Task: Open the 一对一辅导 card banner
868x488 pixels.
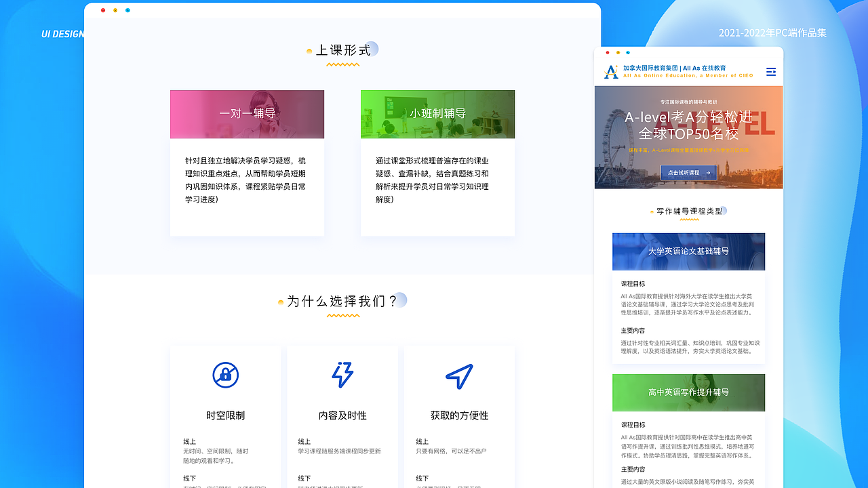Action: (247, 114)
